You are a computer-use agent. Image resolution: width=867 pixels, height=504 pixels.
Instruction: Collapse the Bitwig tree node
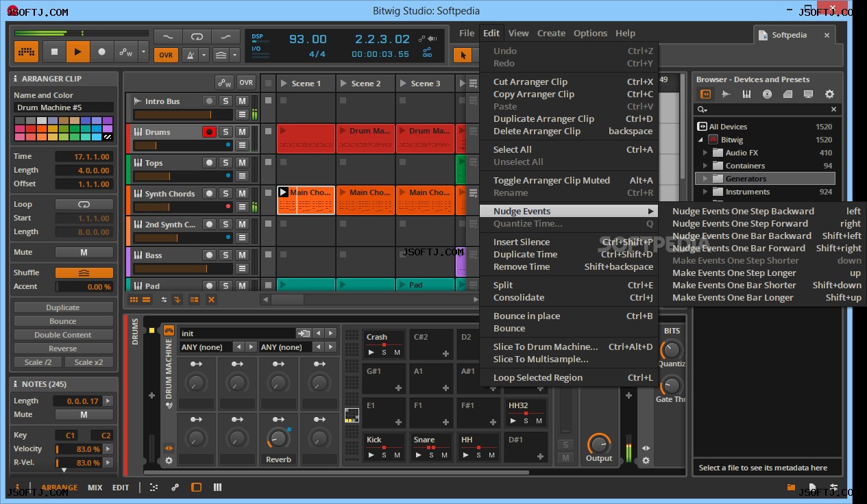(x=701, y=140)
